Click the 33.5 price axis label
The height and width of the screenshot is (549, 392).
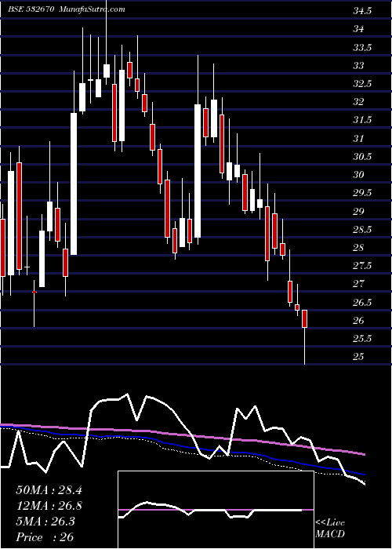tap(362, 48)
